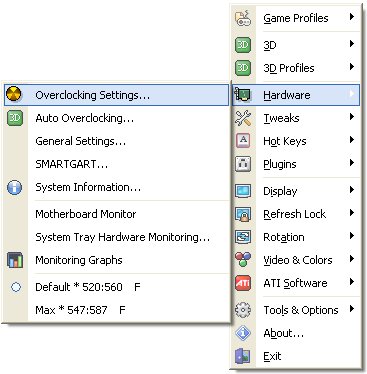Expand the Tools & Options submenu arrow
This screenshot has height=374, width=367.
point(352,309)
